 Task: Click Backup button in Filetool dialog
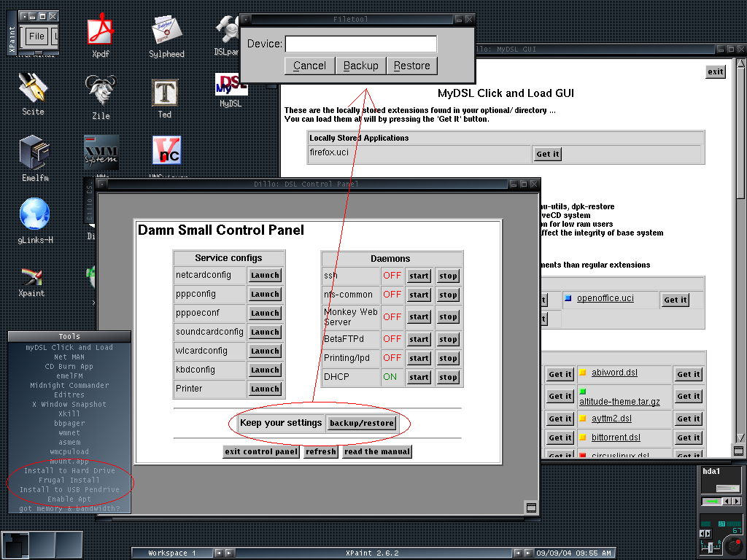click(360, 66)
